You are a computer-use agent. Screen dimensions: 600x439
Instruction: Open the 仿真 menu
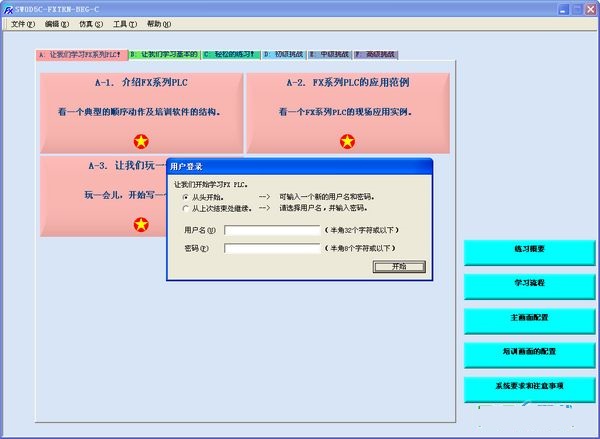tap(91, 24)
